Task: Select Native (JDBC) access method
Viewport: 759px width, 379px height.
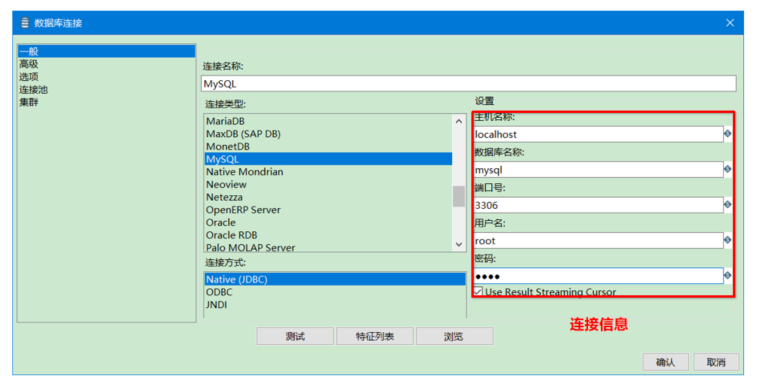Action: pos(334,279)
